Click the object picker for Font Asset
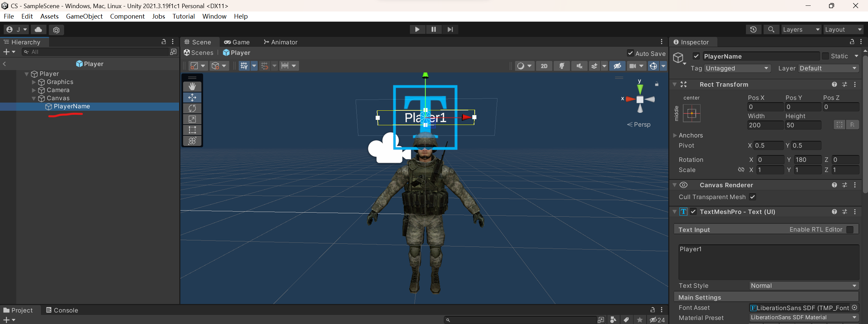The height and width of the screenshot is (324, 868). tap(854, 307)
